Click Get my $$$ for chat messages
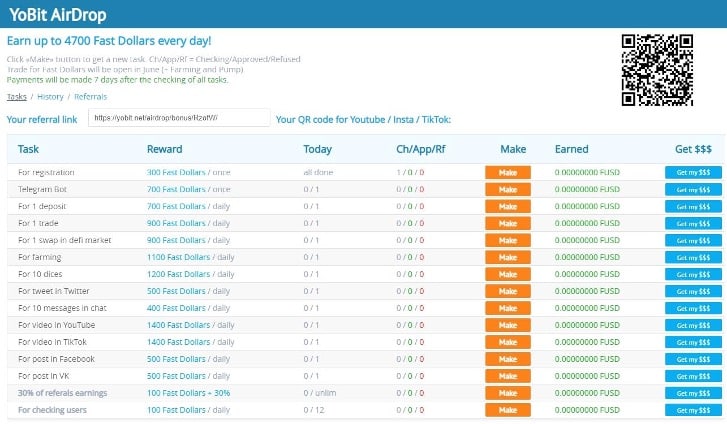 click(693, 308)
